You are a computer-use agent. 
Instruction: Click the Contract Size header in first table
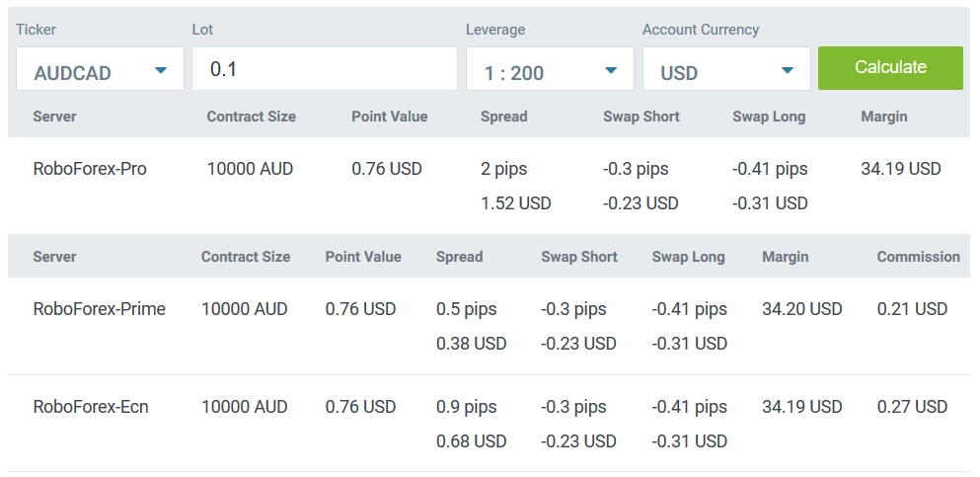pos(252,117)
